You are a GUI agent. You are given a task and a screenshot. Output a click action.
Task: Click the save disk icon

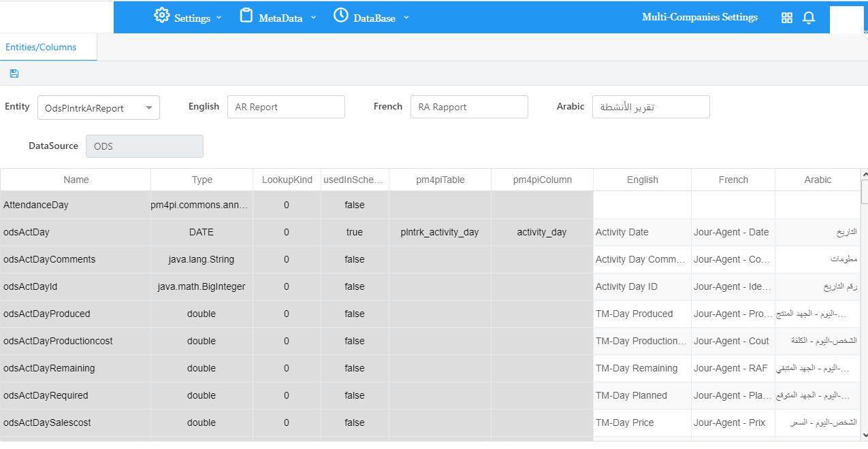point(14,73)
